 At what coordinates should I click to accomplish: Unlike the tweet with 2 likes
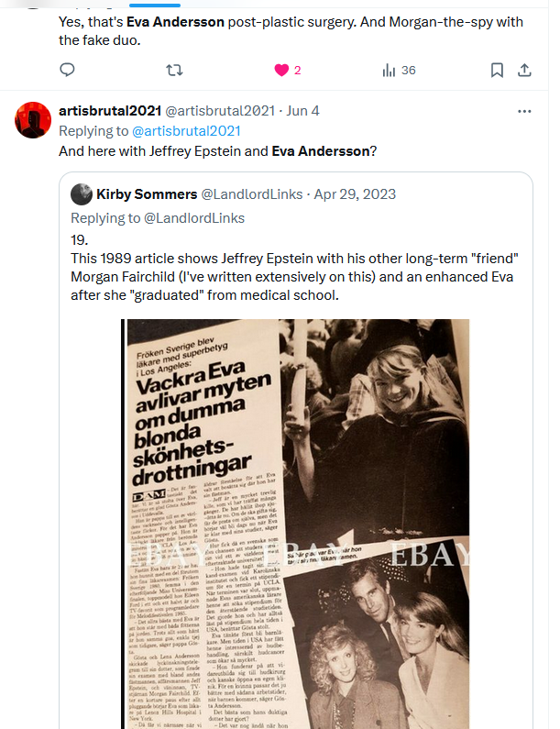pyautogui.click(x=281, y=71)
